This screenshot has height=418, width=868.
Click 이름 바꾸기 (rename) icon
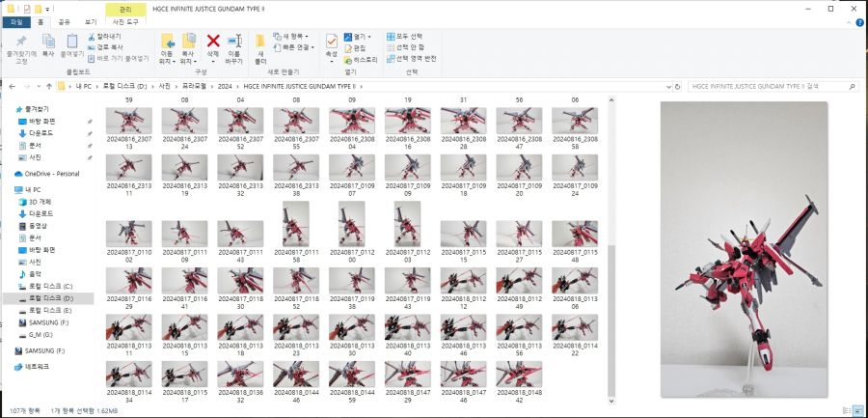[234, 41]
